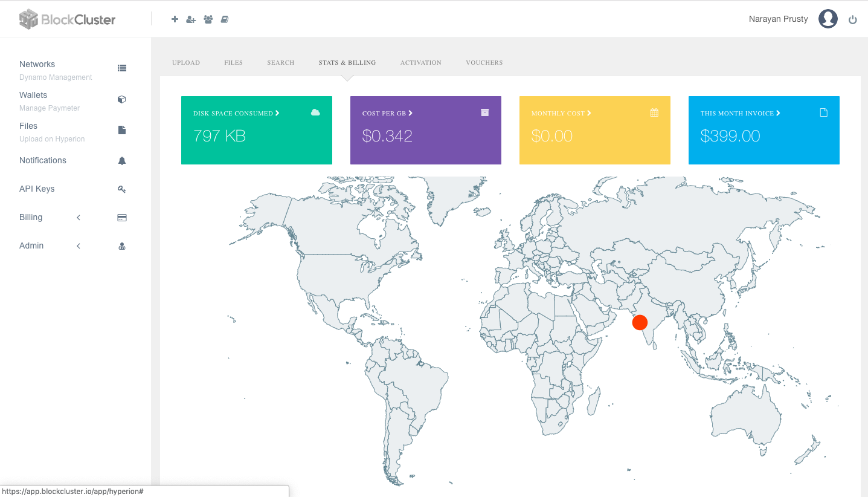Open Files in the sidebar
This screenshot has width=868, height=497.
28,126
